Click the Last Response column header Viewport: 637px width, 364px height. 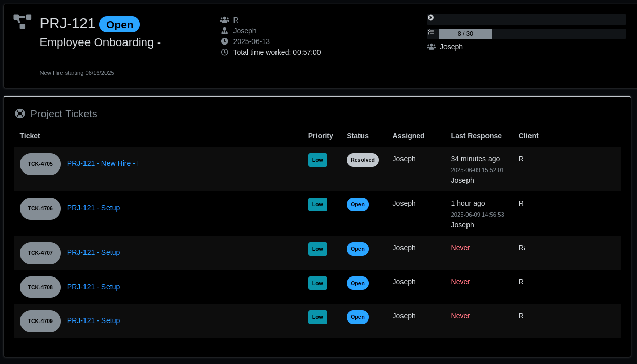click(x=476, y=136)
